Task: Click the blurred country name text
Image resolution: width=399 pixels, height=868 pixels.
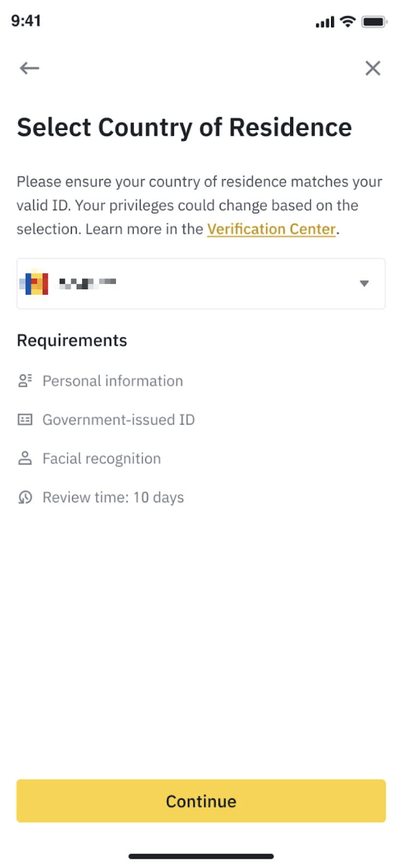Action: [87, 284]
